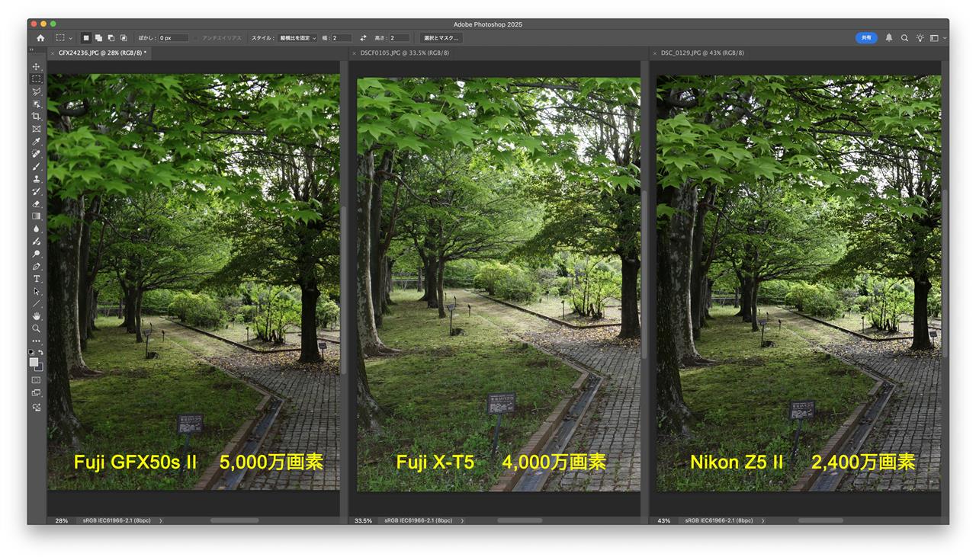Activate the Crop tool
The image size is (976, 560).
(x=36, y=116)
